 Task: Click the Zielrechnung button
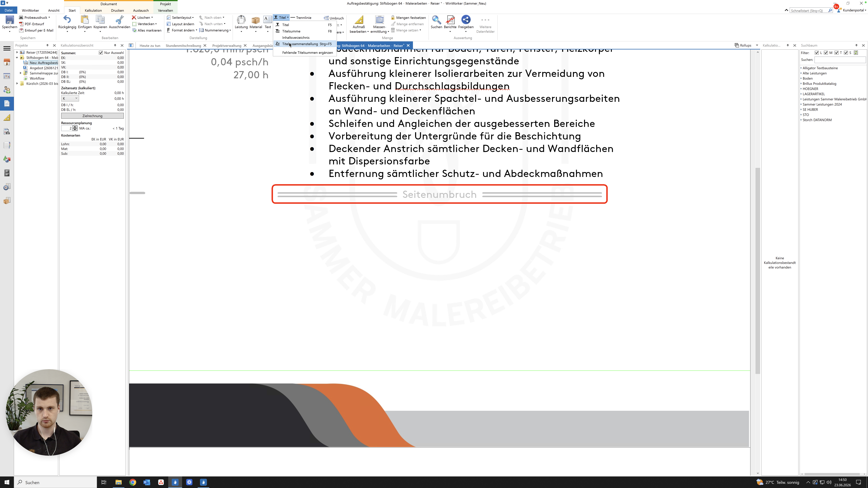92,116
